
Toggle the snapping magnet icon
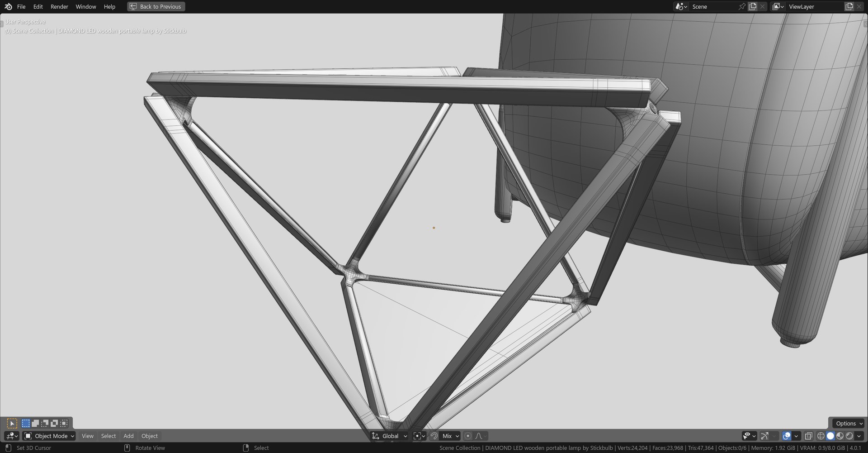pos(434,436)
